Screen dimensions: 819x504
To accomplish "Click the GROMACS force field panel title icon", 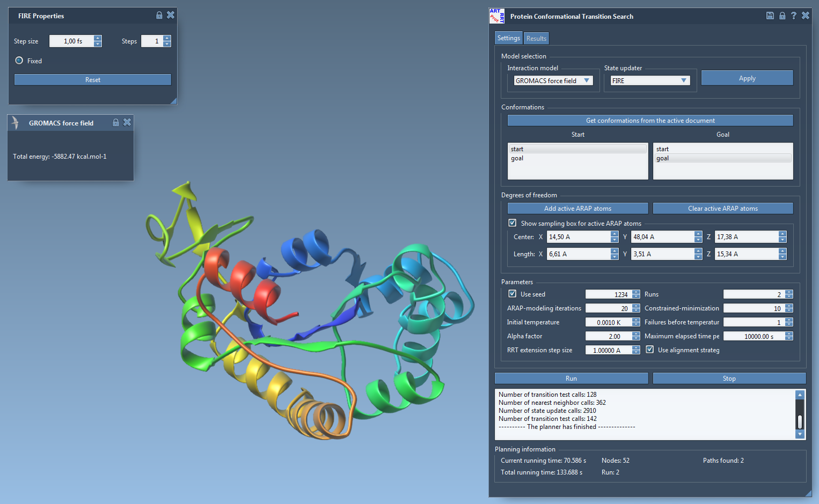I will pyautogui.click(x=16, y=123).
